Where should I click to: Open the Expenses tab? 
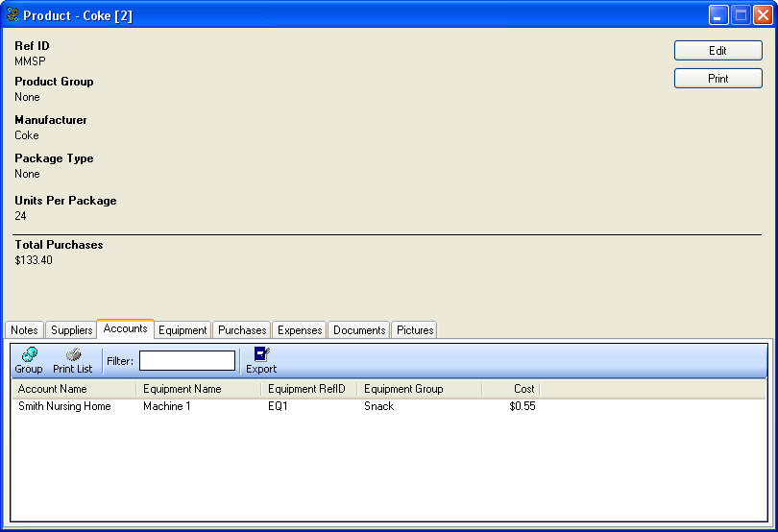(300, 330)
